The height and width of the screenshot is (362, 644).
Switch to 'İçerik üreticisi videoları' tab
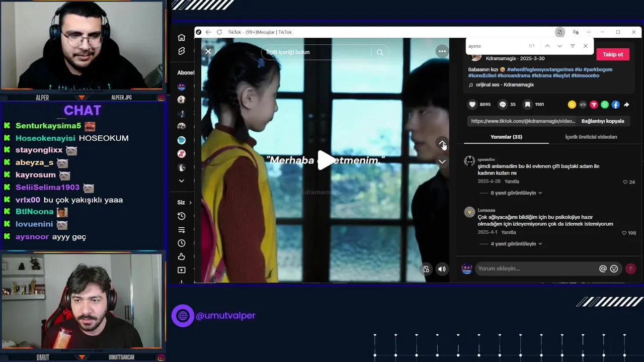[591, 137]
